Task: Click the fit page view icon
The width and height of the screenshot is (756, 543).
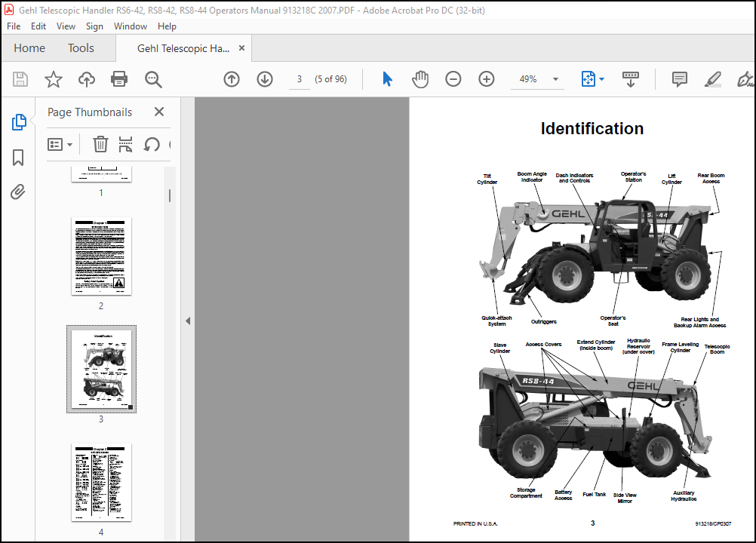Action: [x=589, y=79]
